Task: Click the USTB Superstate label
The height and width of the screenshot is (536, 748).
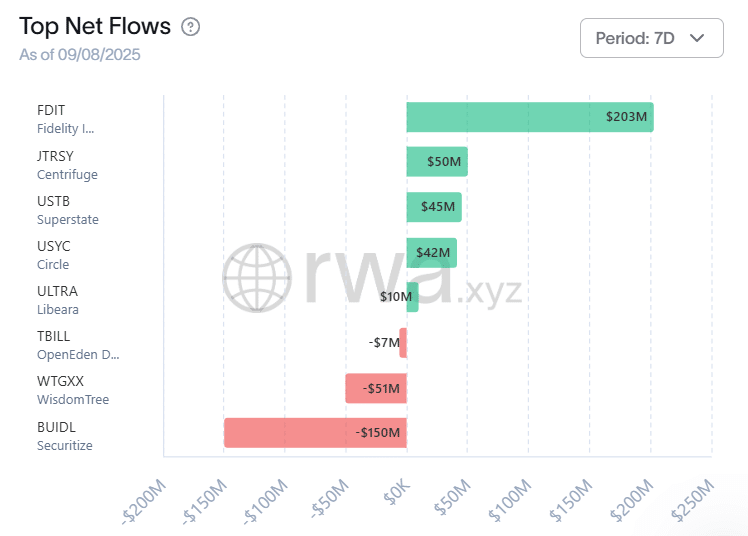Action: (x=67, y=209)
